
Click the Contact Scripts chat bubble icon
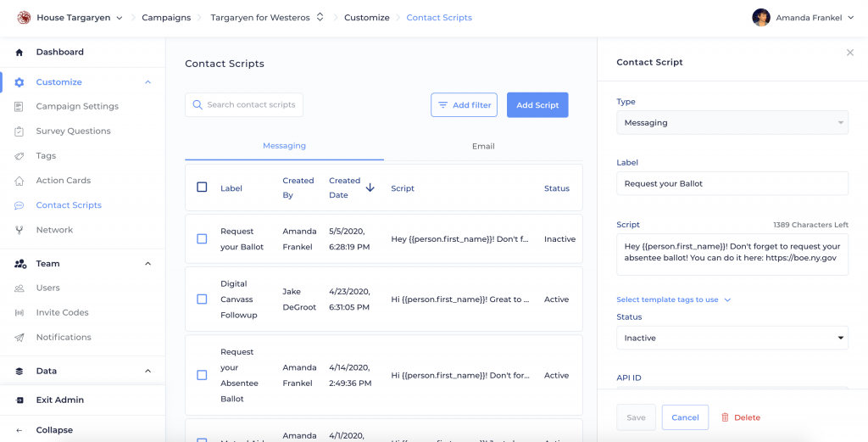(19, 205)
